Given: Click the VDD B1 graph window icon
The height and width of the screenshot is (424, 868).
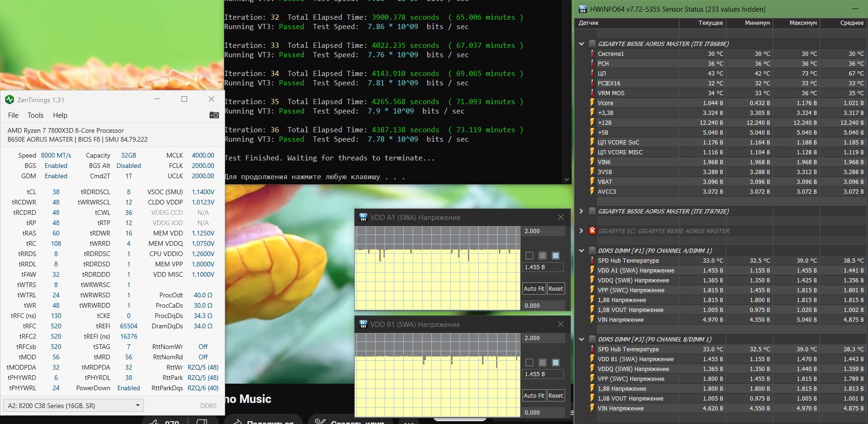Looking at the screenshot, I should pyautogui.click(x=363, y=324).
